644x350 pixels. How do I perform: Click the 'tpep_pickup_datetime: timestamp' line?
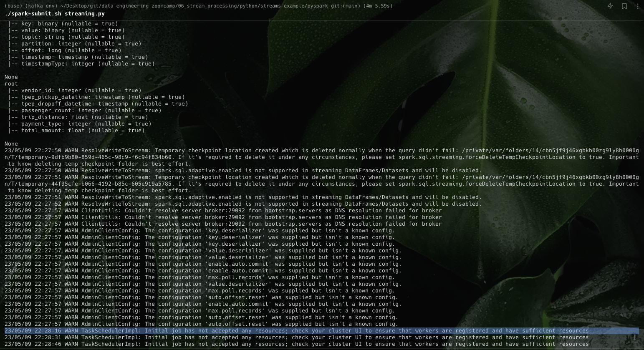tap(96, 97)
